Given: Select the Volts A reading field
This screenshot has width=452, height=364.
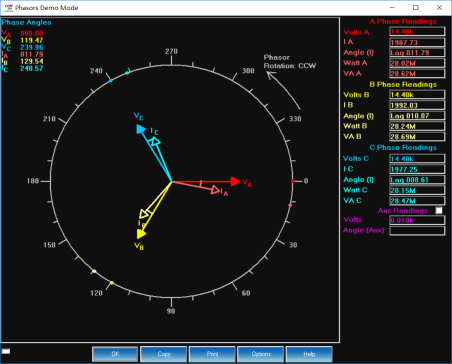Looking at the screenshot, I should click(417, 32).
